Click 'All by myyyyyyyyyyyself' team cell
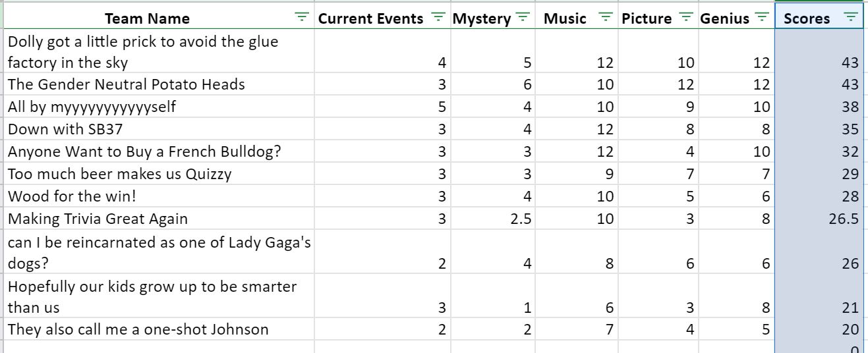 159,107
